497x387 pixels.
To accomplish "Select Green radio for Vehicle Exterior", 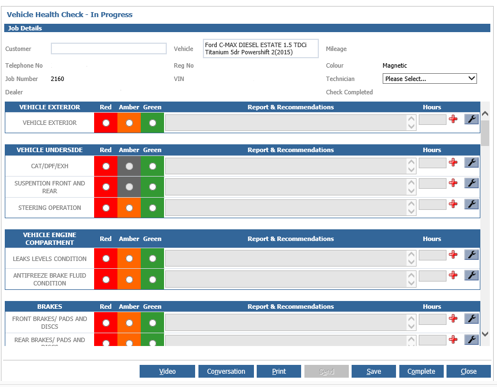I will pos(153,123).
